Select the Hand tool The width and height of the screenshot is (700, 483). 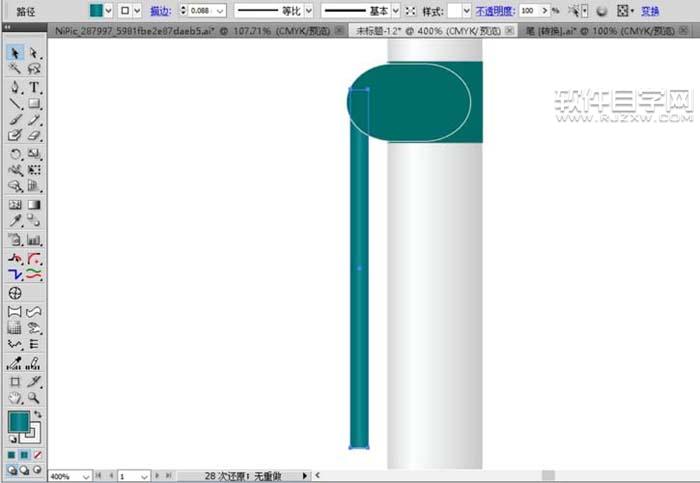[x=15, y=397]
